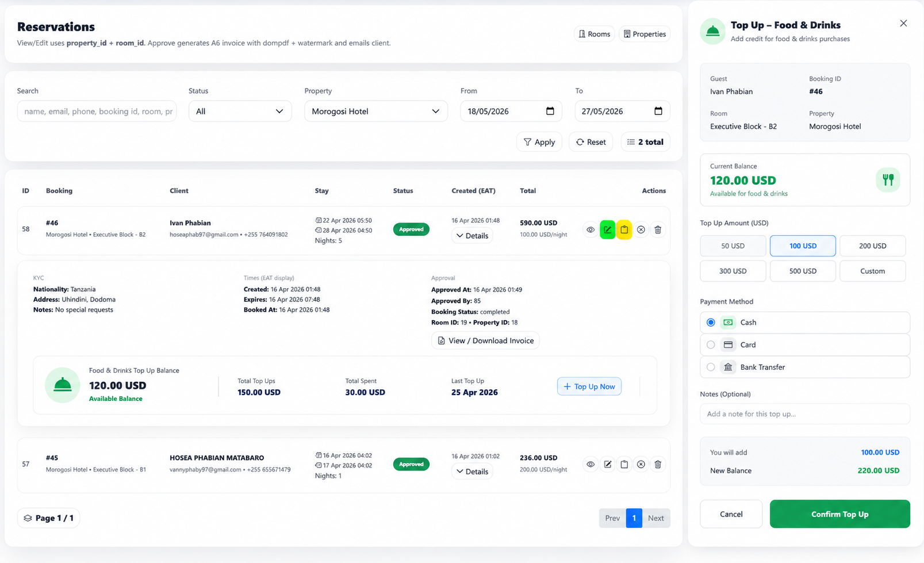Open the Status filter dropdown
The height and width of the screenshot is (563, 924).
click(240, 111)
